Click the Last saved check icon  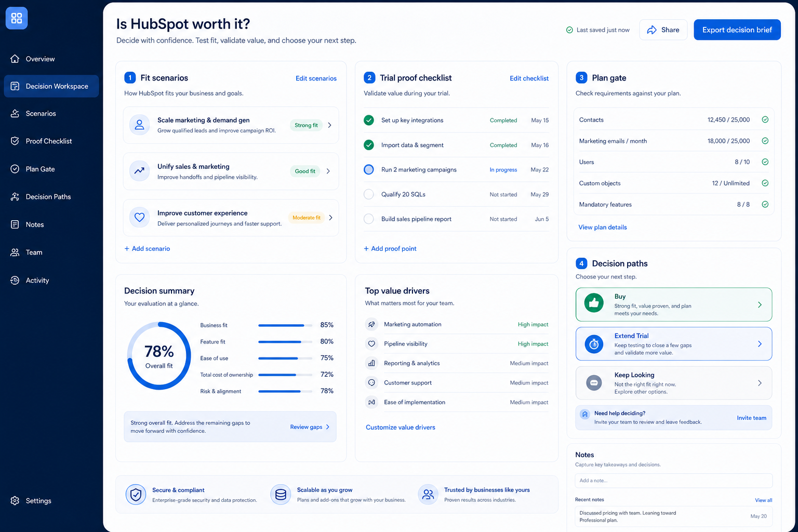pyautogui.click(x=569, y=30)
